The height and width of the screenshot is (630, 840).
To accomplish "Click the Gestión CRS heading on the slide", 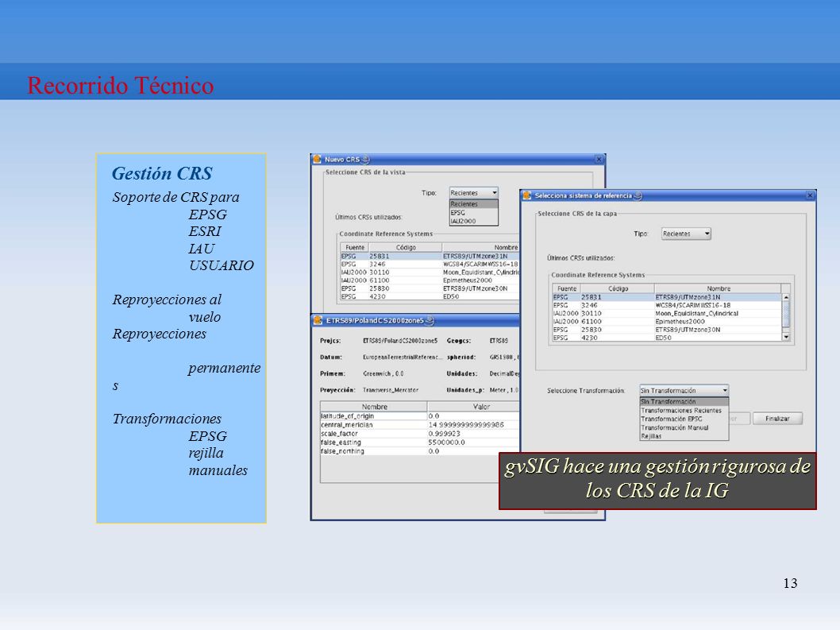I will pos(162,173).
